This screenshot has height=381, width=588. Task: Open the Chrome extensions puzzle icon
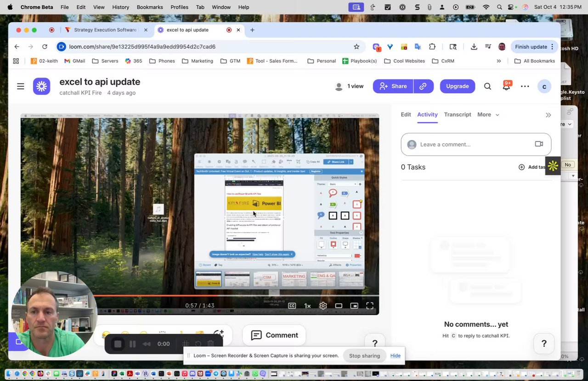432,46
